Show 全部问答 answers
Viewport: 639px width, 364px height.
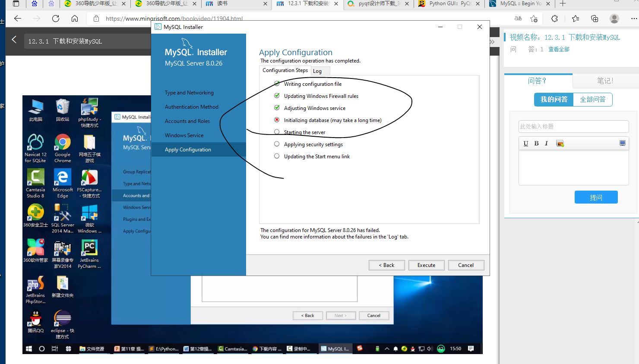593,100
